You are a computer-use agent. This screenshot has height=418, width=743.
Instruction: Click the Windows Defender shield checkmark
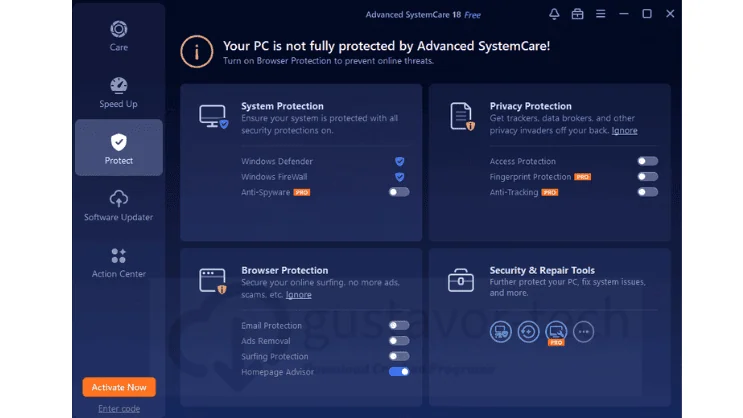point(399,161)
